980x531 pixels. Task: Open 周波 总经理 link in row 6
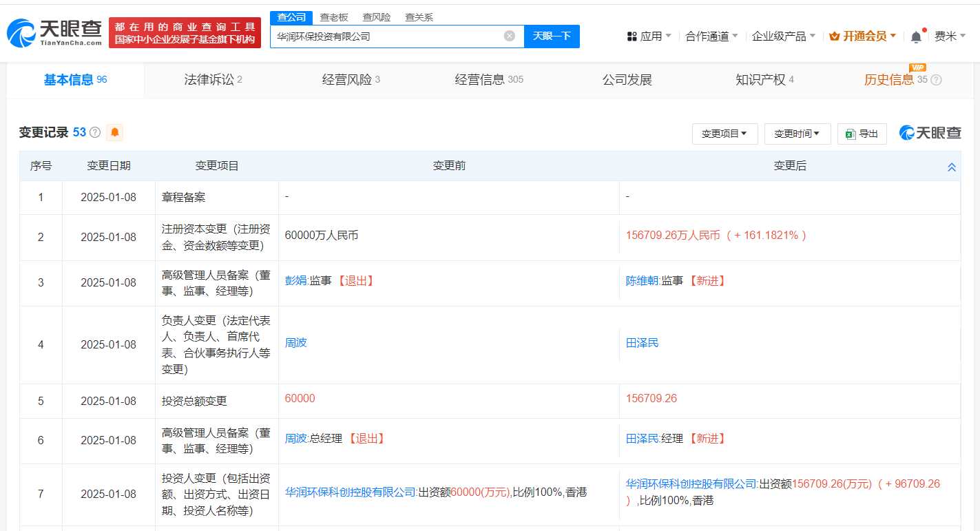[295, 438]
